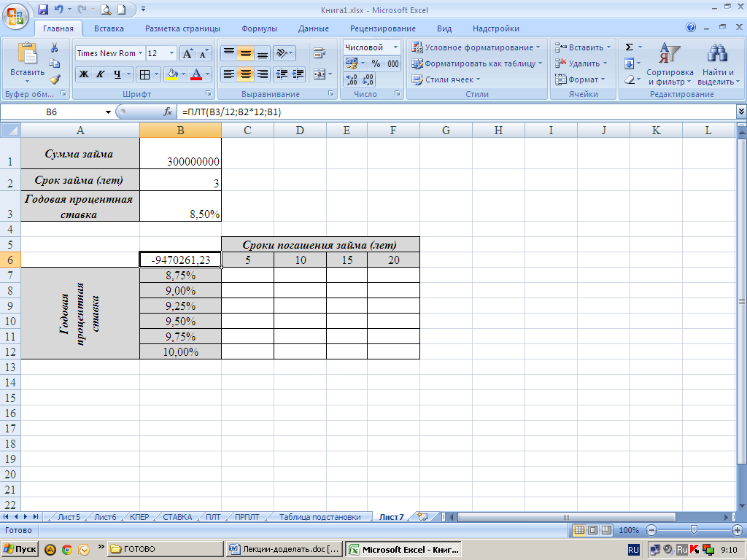Apply thousands separator 000 format
747x560 pixels.
(x=393, y=64)
